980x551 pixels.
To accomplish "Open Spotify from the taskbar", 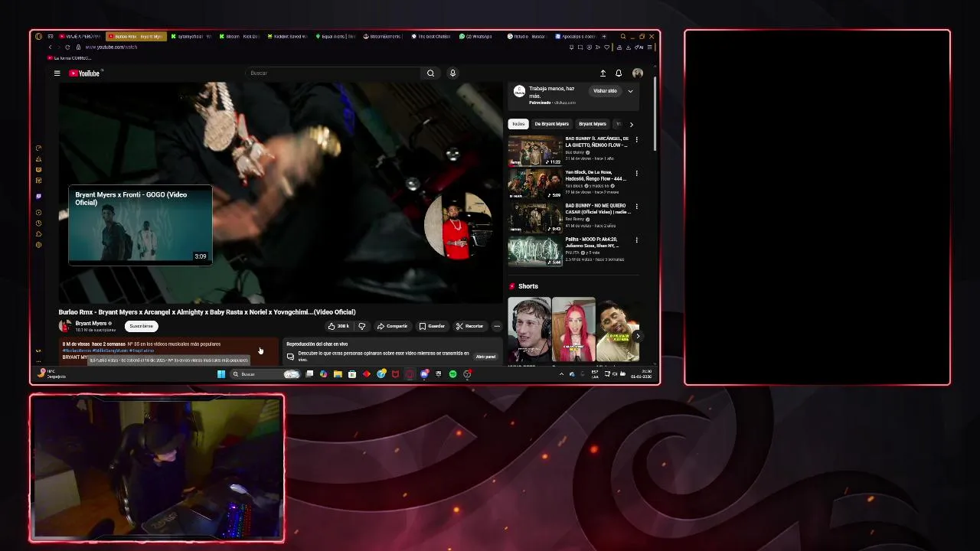I will pyautogui.click(x=452, y=374).
